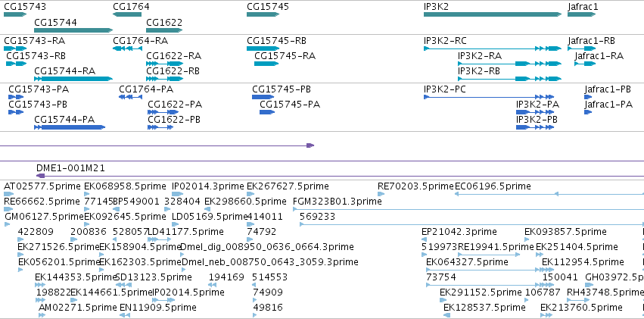Screen dimensions: 644x319
Task: Select EST RE19941.5prime
Action: [489, 255]
